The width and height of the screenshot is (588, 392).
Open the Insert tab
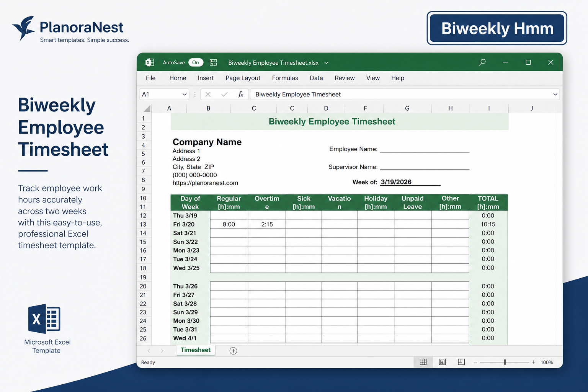point(206,78)
